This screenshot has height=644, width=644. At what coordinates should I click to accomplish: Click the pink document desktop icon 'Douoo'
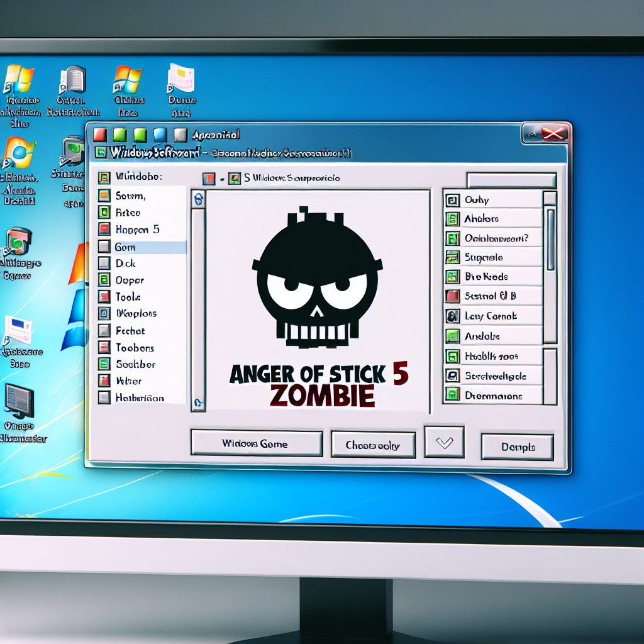[181, 78]
